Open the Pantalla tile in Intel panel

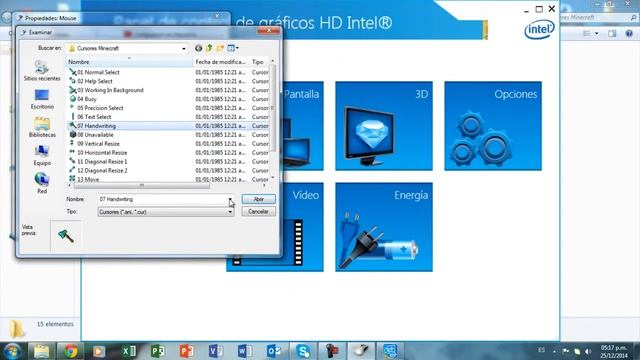[x=302, y=126]
